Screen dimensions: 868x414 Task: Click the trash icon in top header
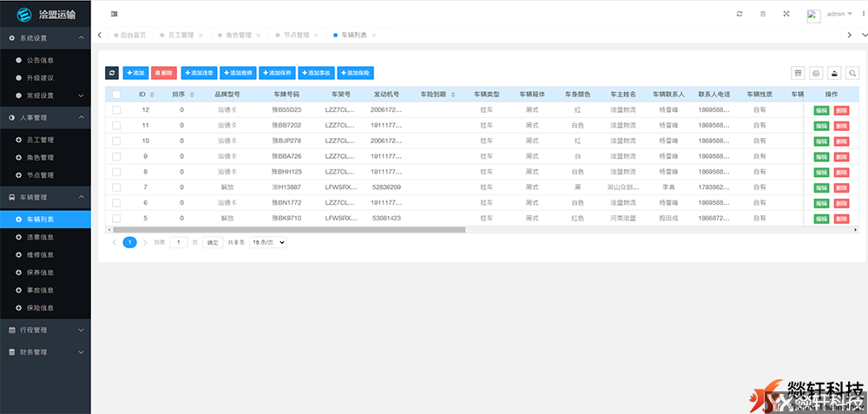coord(763,14)
